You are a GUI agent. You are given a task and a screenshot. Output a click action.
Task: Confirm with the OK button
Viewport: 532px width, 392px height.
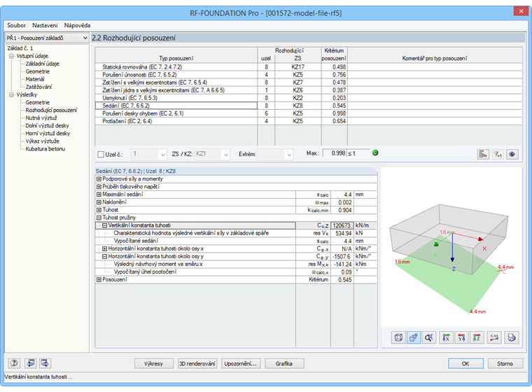pos(465,363)
